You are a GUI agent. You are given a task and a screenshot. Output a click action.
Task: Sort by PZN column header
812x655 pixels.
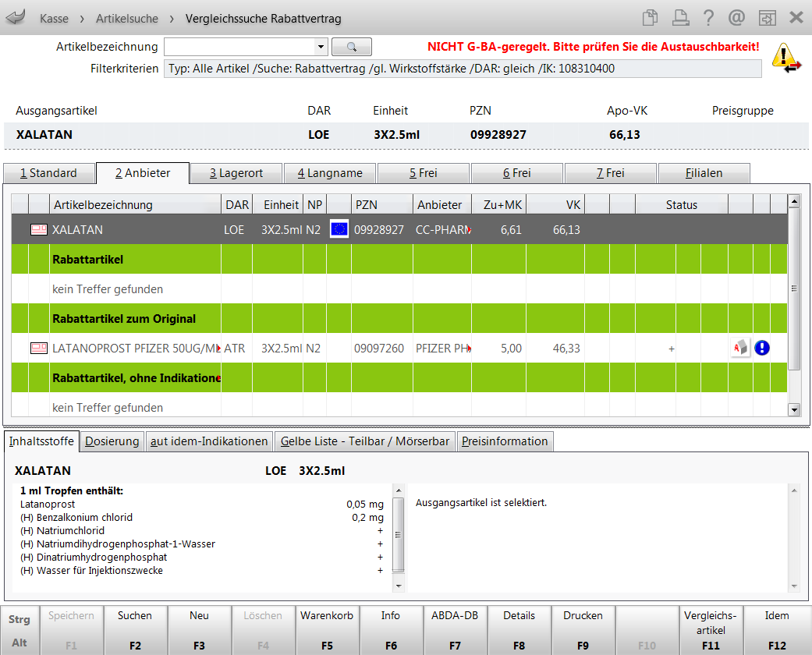[382, 204]
